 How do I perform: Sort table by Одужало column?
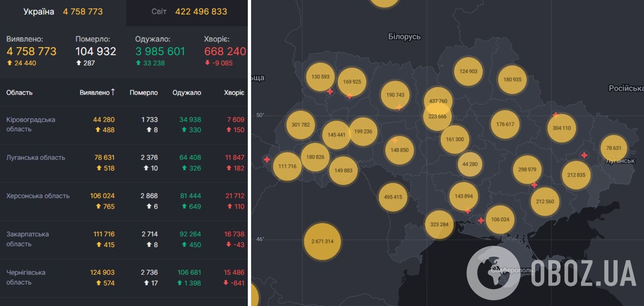[187, 93]
